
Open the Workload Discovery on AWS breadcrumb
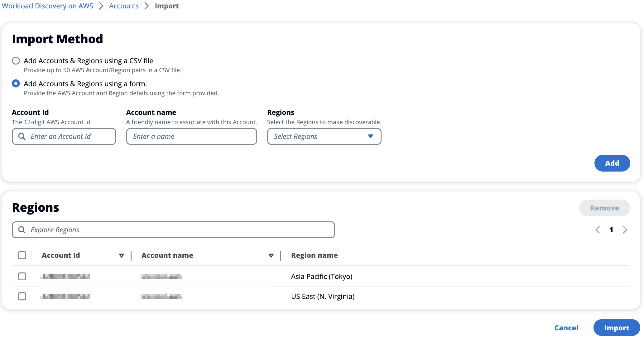tap(47, 6)
